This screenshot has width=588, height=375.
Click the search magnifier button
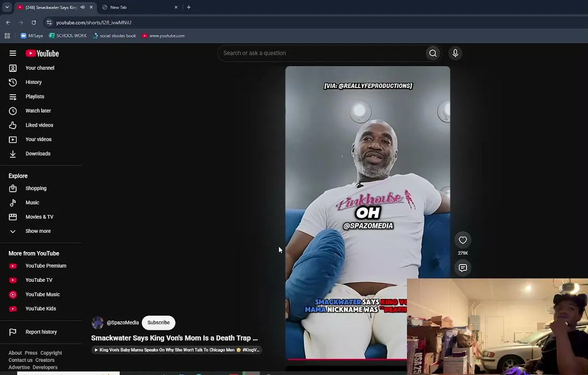pyautogui.click(x=433, y=53)
